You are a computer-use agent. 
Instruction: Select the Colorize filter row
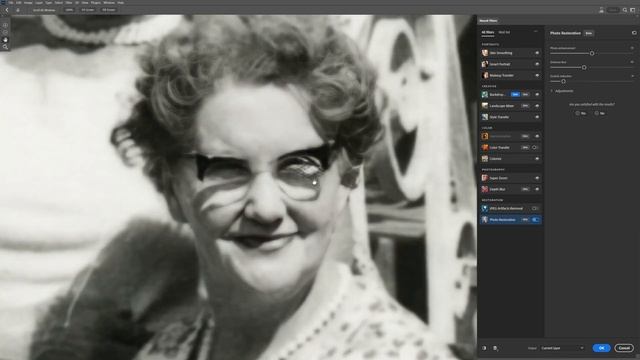tap(511, 159)
